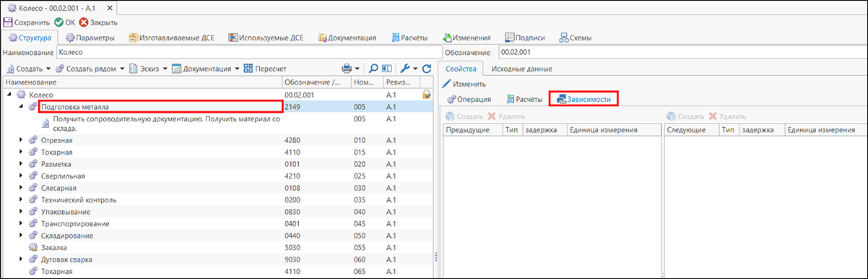Click Создать above the Предыдущие table
868x279 pixels.
point(464,116)
